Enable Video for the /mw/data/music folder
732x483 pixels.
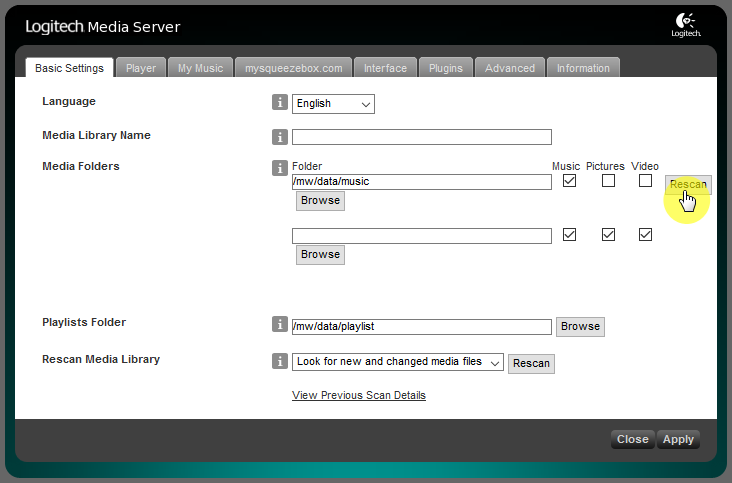[x=645, y=181]
